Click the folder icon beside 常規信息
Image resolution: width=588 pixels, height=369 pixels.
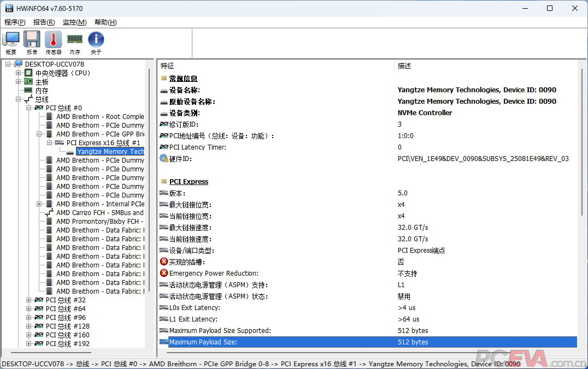coord(164,78)
